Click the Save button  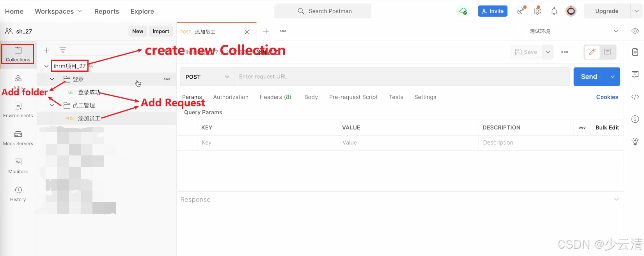click(526, 52)
